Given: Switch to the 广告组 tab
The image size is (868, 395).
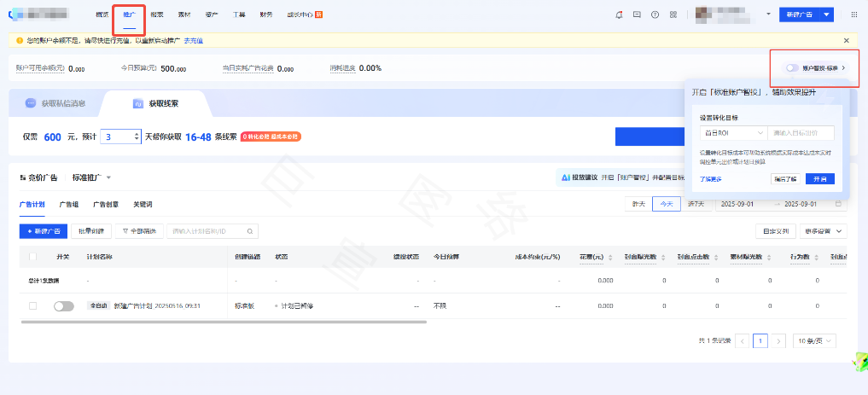Looking at the screenshot, I should tap(68, 205).
